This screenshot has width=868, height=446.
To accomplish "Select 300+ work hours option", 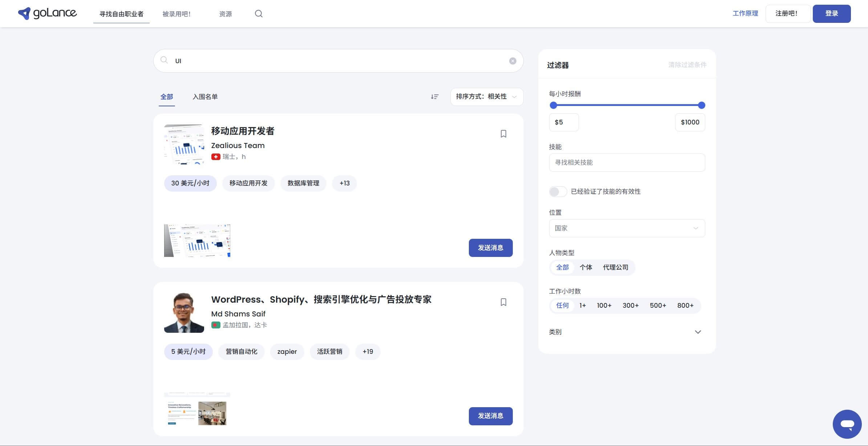I will [x=630, y=306].
